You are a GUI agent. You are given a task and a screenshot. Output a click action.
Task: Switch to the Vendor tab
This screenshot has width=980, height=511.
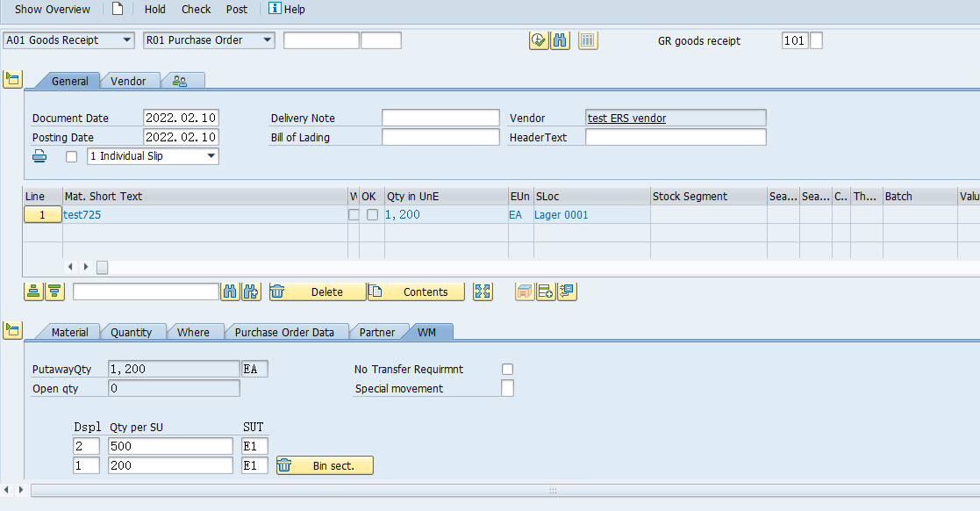tap(129, 80)
